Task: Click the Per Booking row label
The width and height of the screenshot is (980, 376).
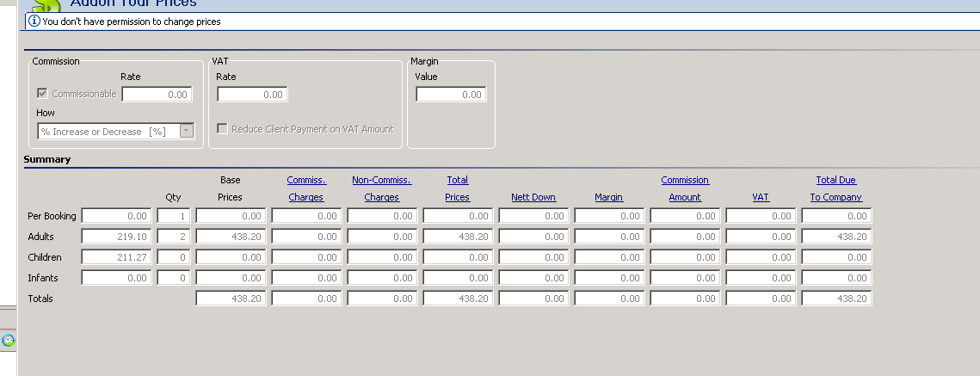Action: (x=52, y=216)
